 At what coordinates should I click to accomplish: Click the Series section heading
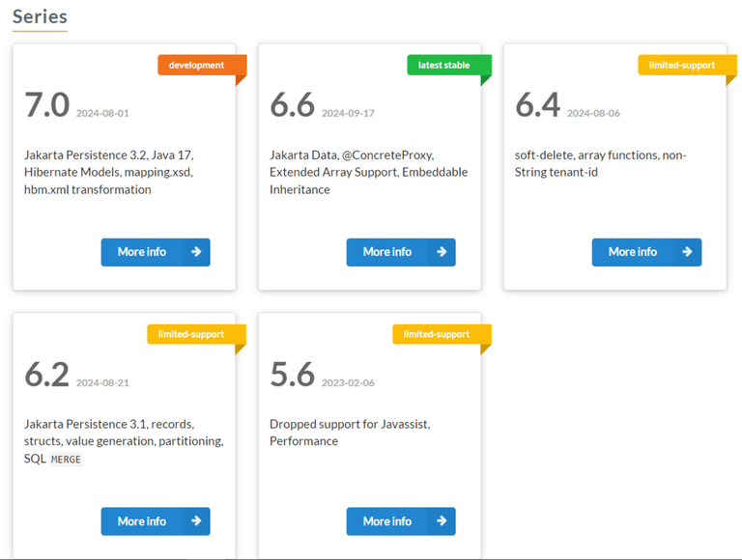tap(40, 16)
